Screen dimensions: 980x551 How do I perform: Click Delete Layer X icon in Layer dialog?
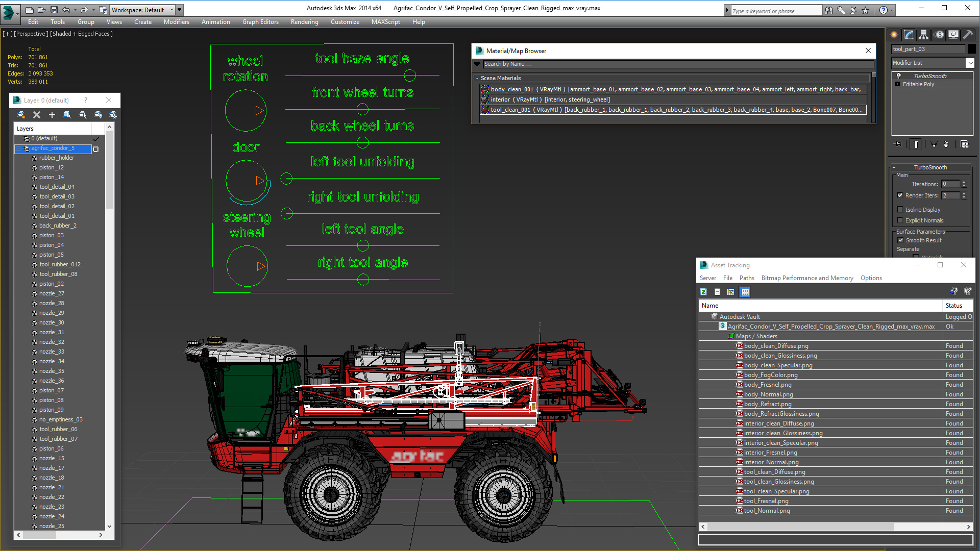[x=37, y=115]
